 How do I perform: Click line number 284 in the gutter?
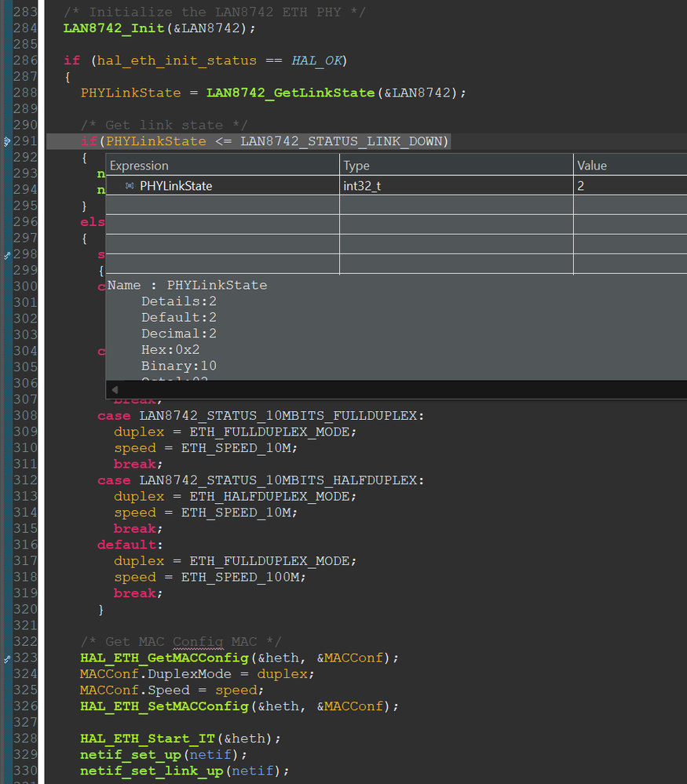click(x=26, y=28)
